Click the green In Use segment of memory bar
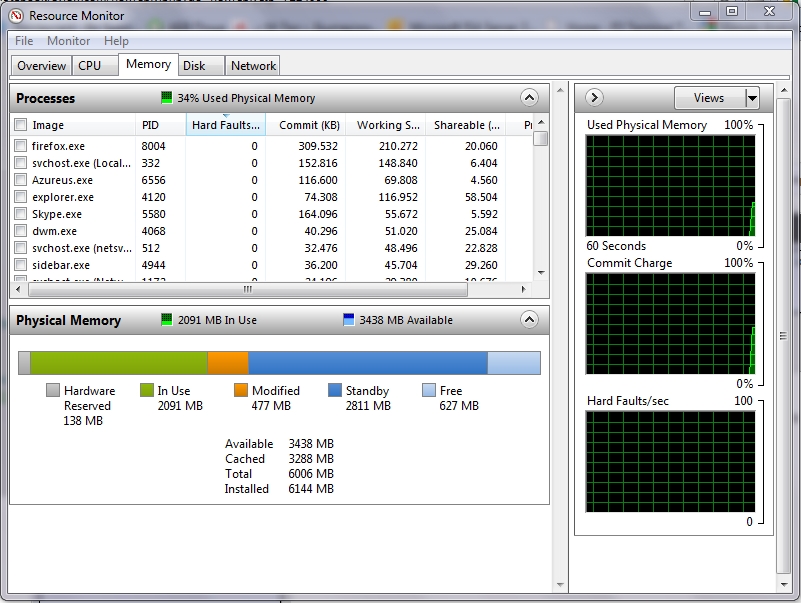Screen dimensions: 801x603 (119, 363)
